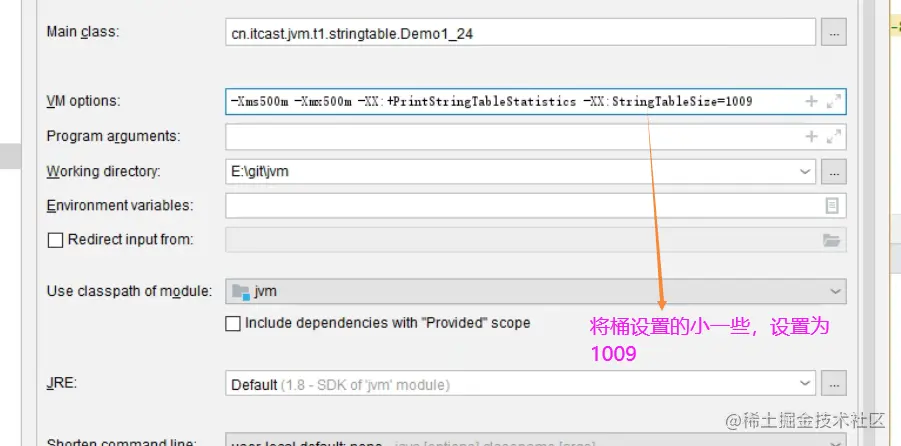Open folder browse icon for Redirect input
The height and width of the screenshot is (446, 901).
point(831,240)
